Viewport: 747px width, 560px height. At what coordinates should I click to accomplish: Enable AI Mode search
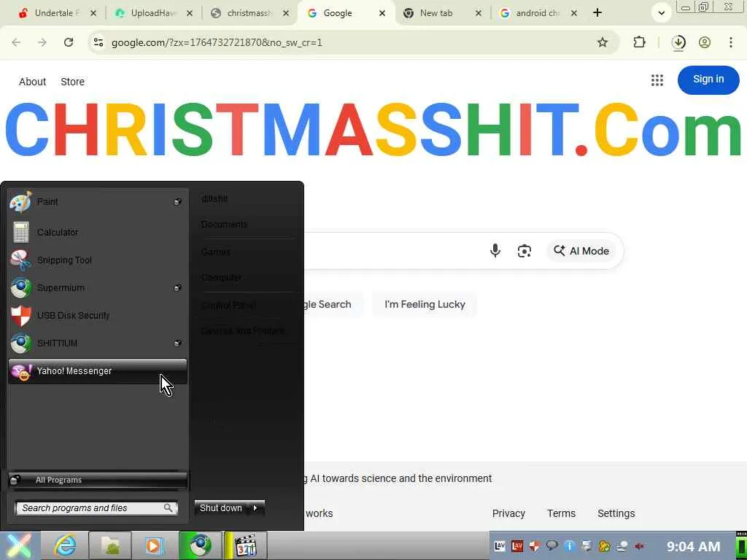click(x=581, y=251)
